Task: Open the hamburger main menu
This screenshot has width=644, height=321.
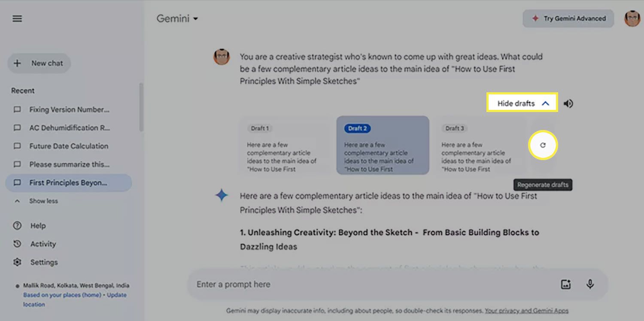Action: click(x=17, y=19)
